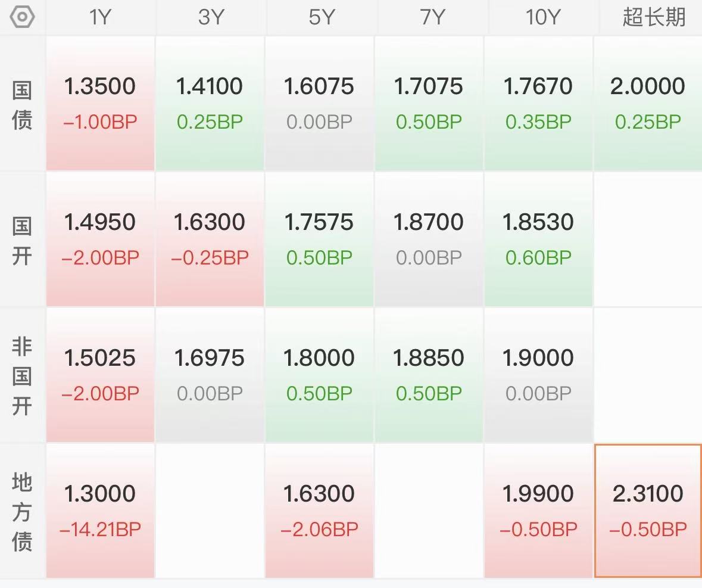This screenshot has width=702, height=588.
Task: Click the 非国开 7Y yield 1.8850
Action: (x=429, y=358)
